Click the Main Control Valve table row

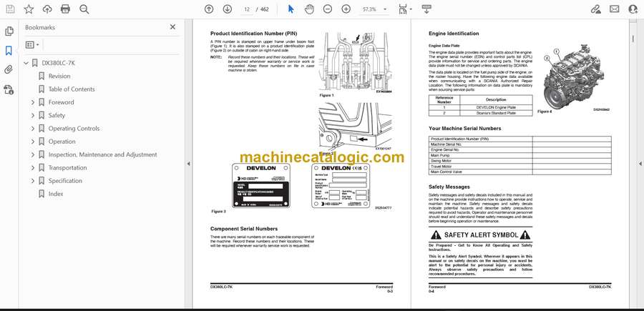(520, 172)
